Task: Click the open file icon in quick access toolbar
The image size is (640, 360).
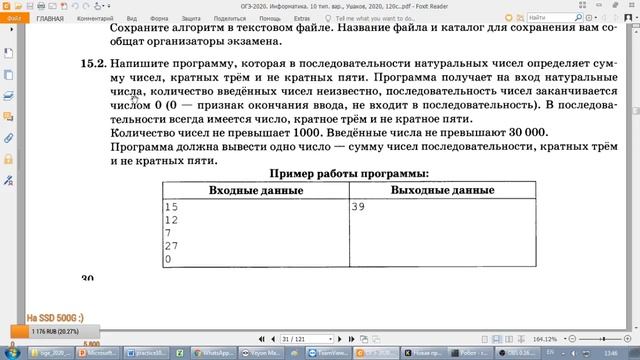Action: coord(18,6)
